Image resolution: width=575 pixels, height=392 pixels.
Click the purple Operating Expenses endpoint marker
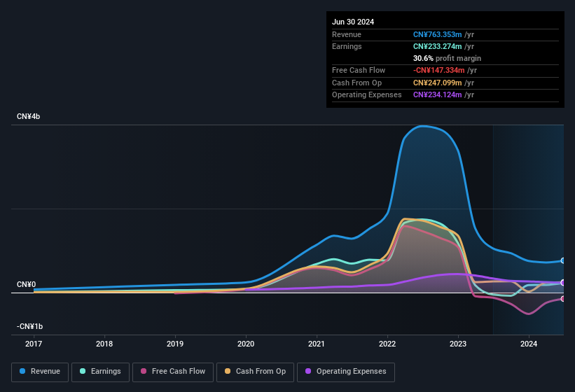563,283
